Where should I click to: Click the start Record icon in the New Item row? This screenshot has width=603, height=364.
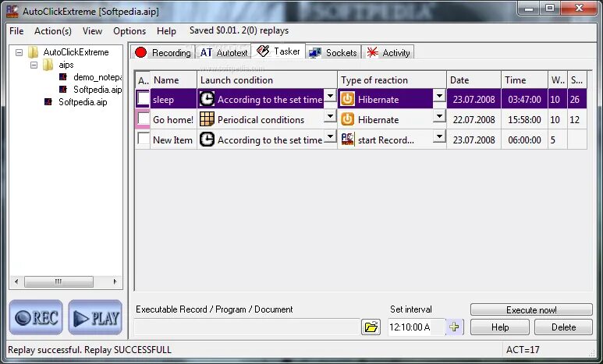348,140
